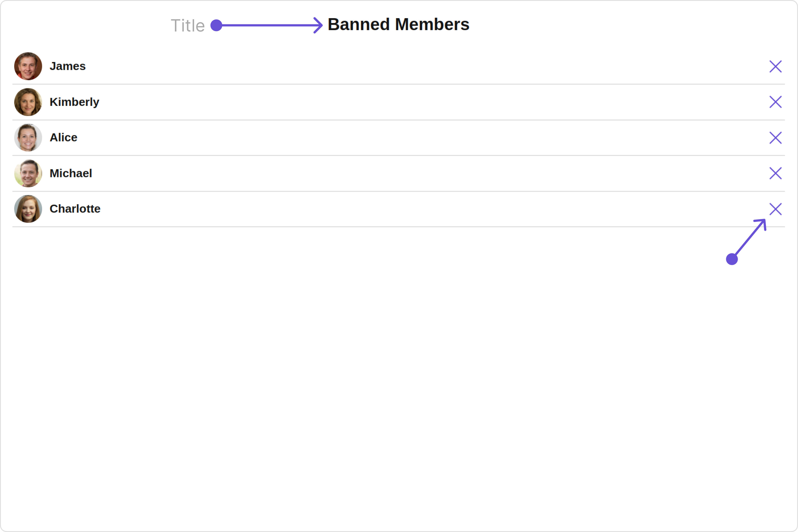The image size is (798, 532).
Task: Unban Kimberly using her X icon
Action: point(775,102)
